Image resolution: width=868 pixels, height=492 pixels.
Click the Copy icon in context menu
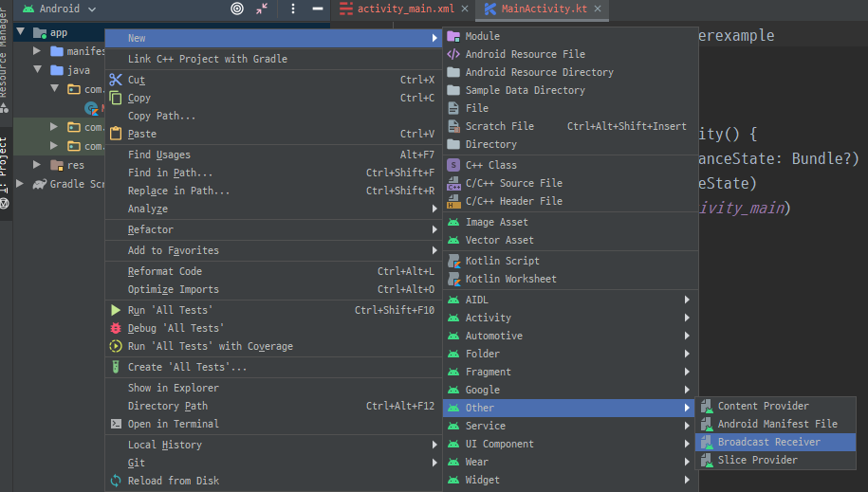(x=115, y=98)
